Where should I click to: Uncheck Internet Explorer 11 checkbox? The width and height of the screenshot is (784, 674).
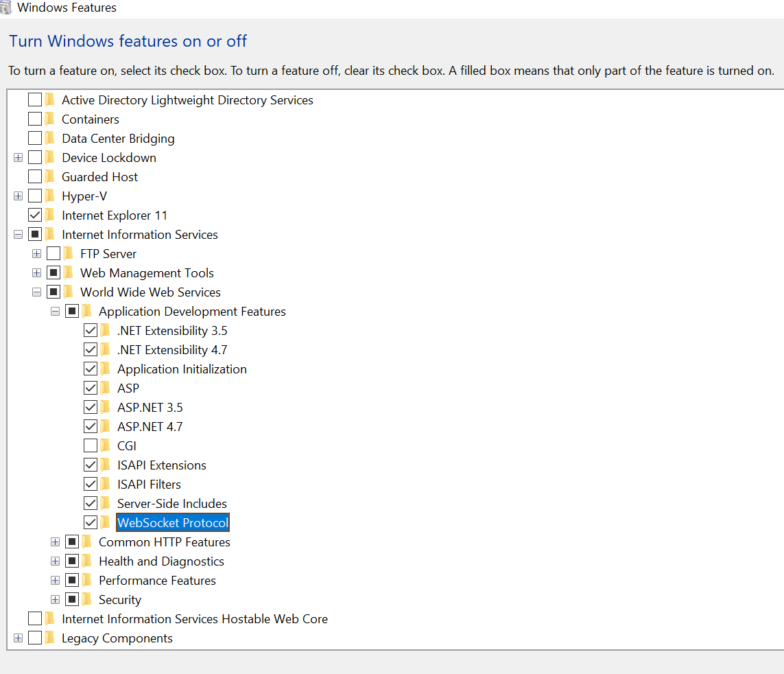[35, 215]
